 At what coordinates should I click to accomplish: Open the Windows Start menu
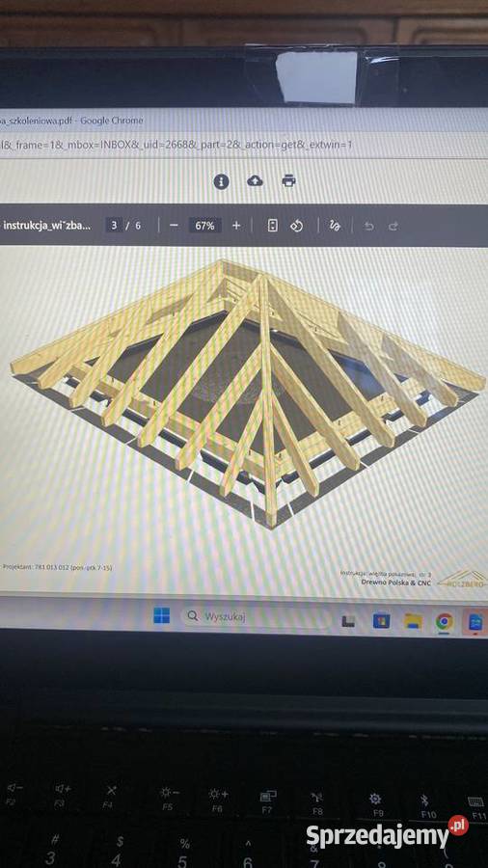162,615
